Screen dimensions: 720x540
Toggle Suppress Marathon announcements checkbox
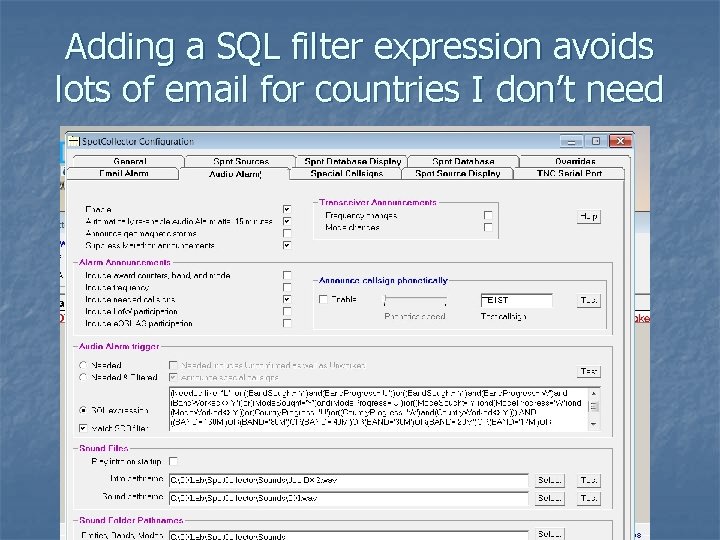[x=287, y=245]
